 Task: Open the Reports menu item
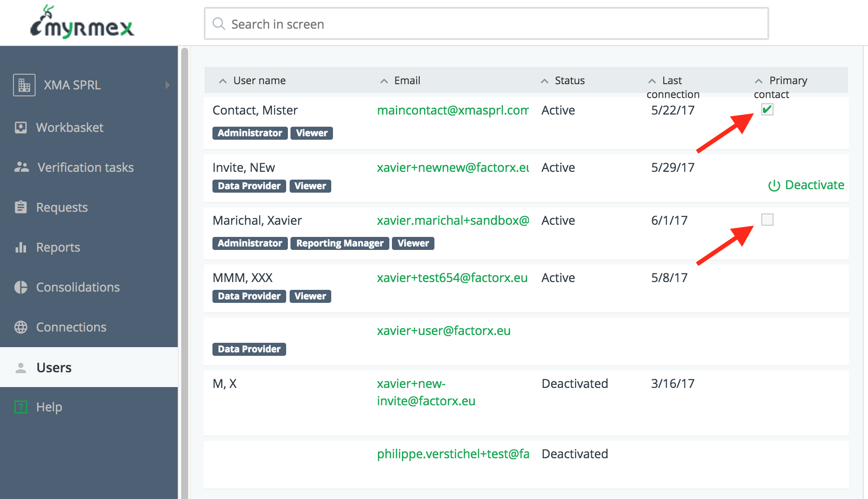pos(58,247)
